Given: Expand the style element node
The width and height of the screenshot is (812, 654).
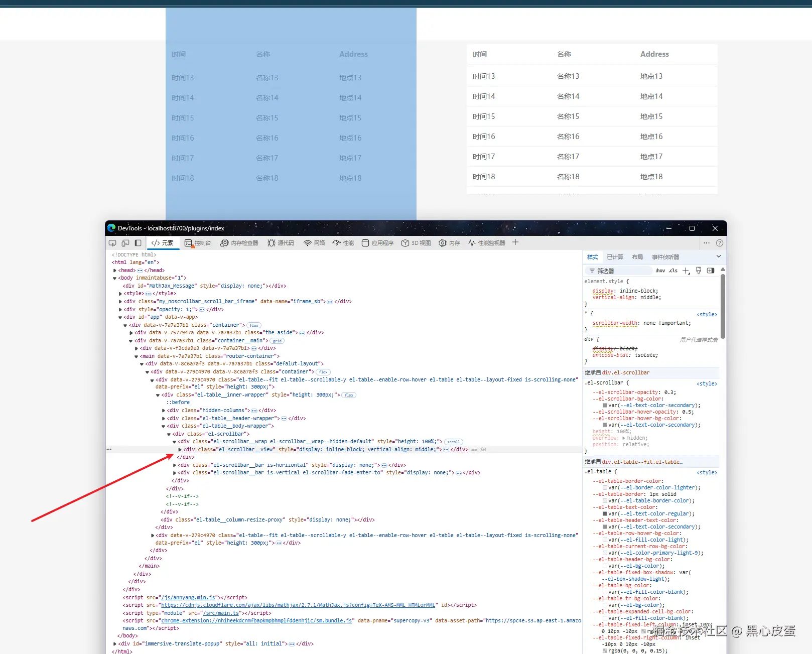Looking at the screenshot, I should (120, 294).
